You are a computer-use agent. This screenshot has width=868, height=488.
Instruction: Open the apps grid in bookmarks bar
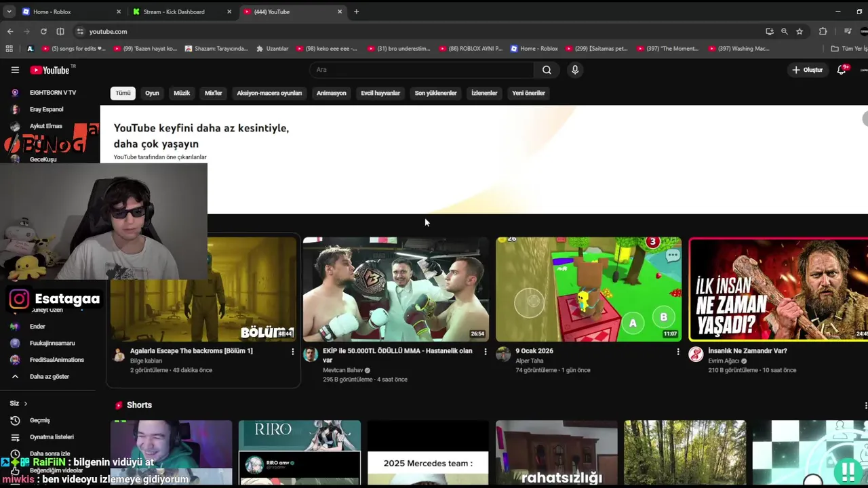(9, 49)
